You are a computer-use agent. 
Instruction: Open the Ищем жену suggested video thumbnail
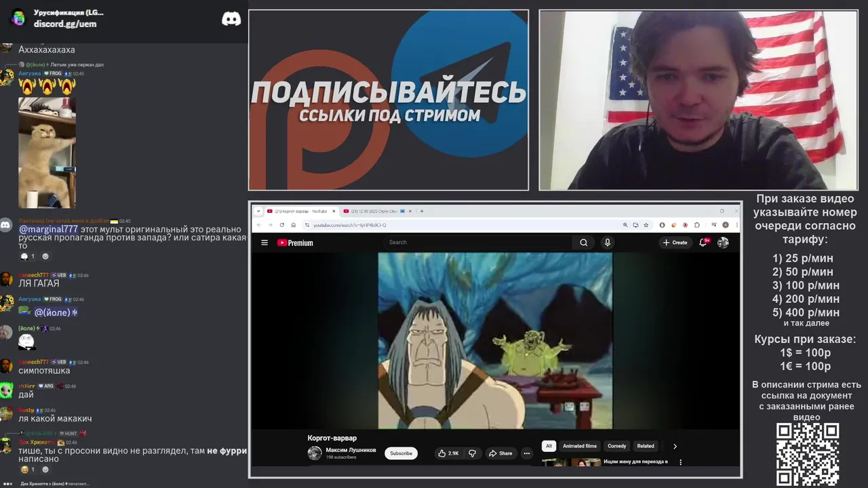pyautogui.click(x=571, y=462)
